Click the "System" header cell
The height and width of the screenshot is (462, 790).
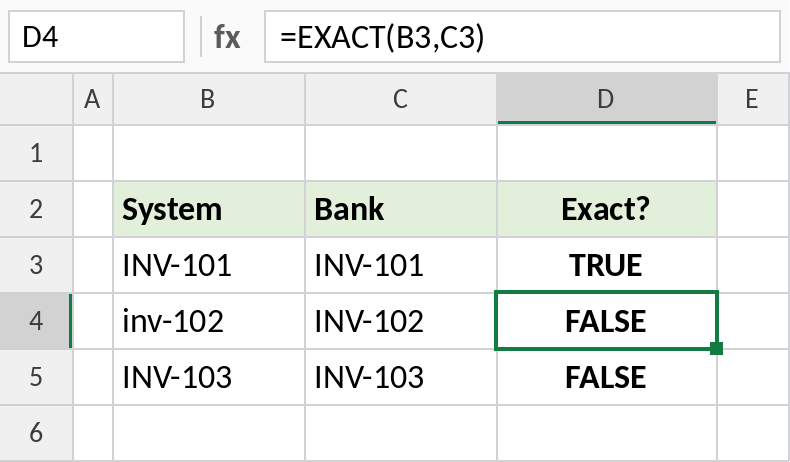click(209, 209)
